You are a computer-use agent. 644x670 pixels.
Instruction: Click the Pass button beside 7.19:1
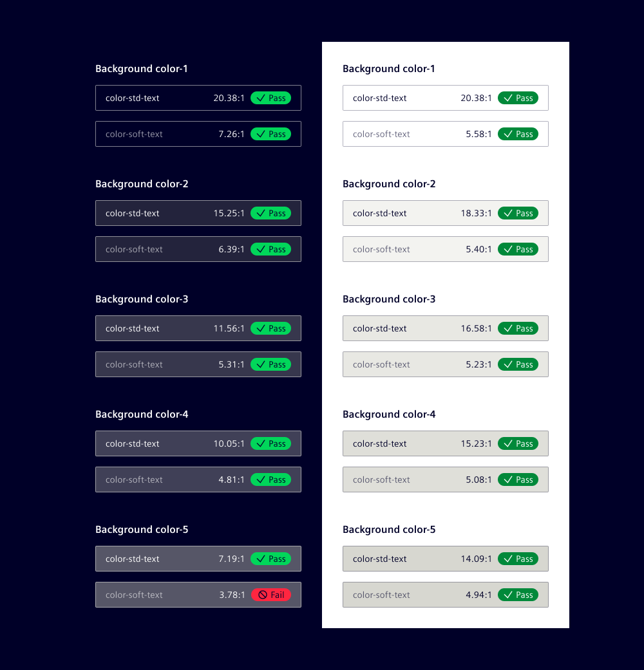[270, 559]
